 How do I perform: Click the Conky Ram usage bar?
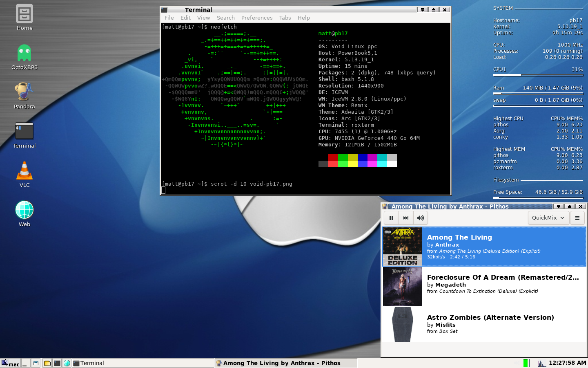point(538,94)
